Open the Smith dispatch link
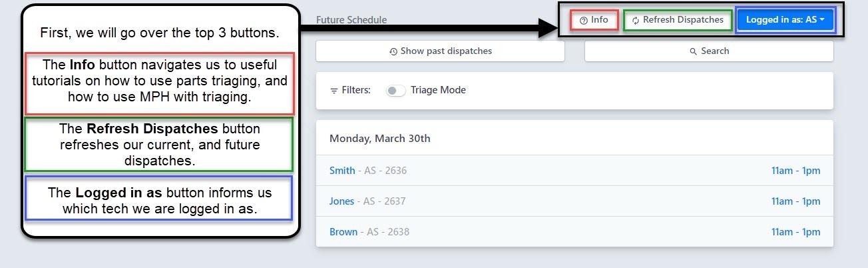 [342, 171]
